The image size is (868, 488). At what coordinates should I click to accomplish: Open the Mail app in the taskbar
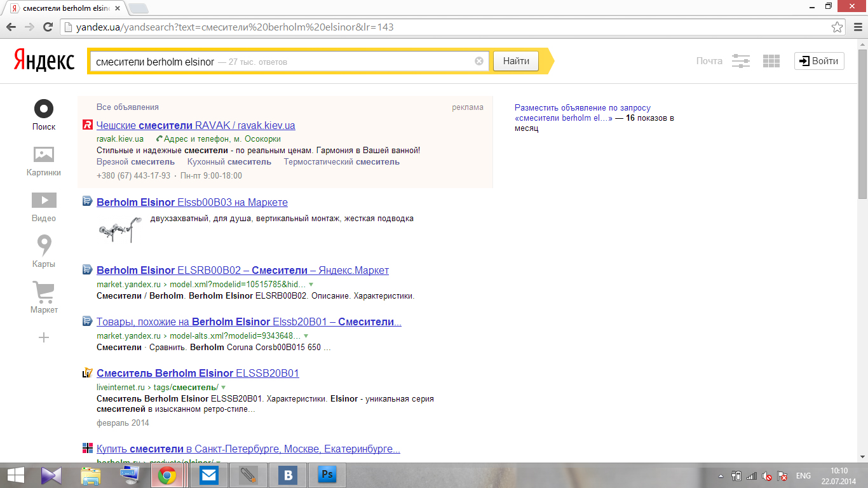208,475
